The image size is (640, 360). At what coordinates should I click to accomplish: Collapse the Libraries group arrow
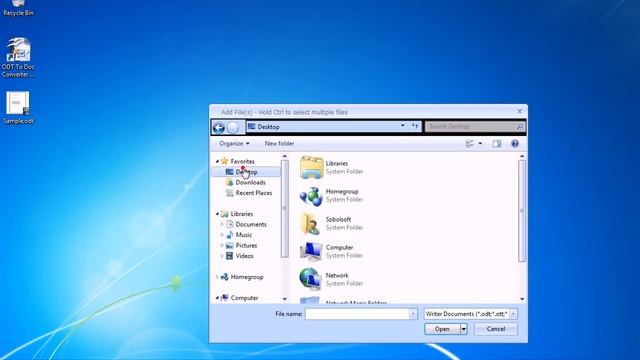[217, 214]
